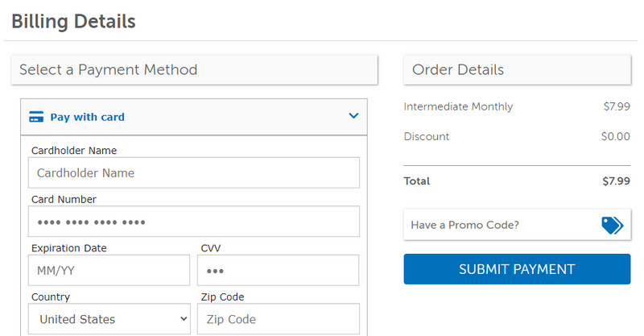Focus the Zip Code field
644x336 pixels.
click(x=278, y=319)
